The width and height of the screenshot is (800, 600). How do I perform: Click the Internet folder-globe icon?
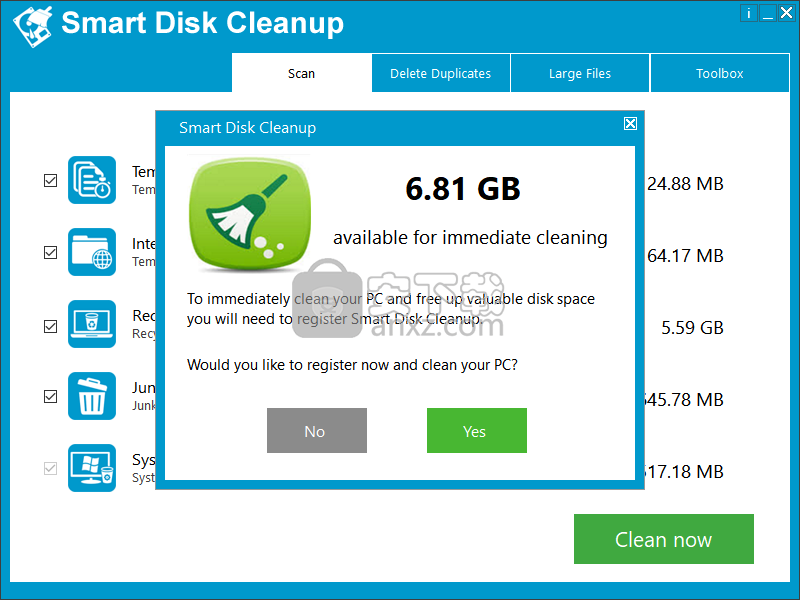tap(92, 253)
